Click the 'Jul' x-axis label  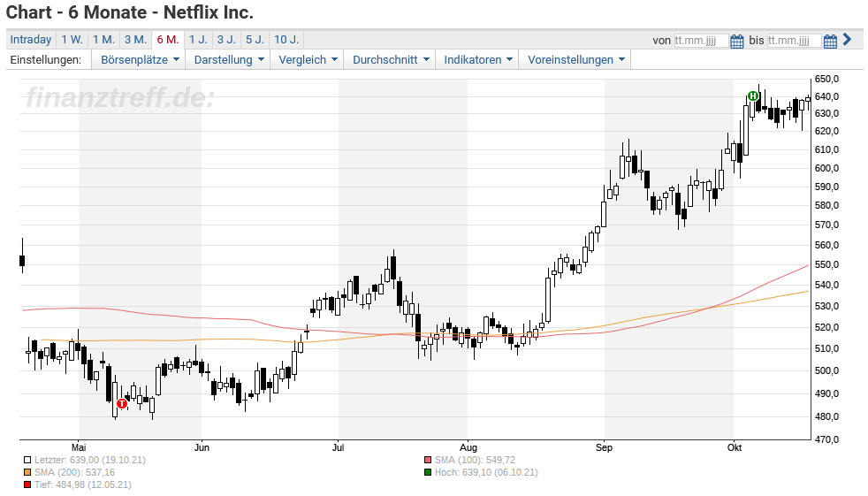click(339, 447)
